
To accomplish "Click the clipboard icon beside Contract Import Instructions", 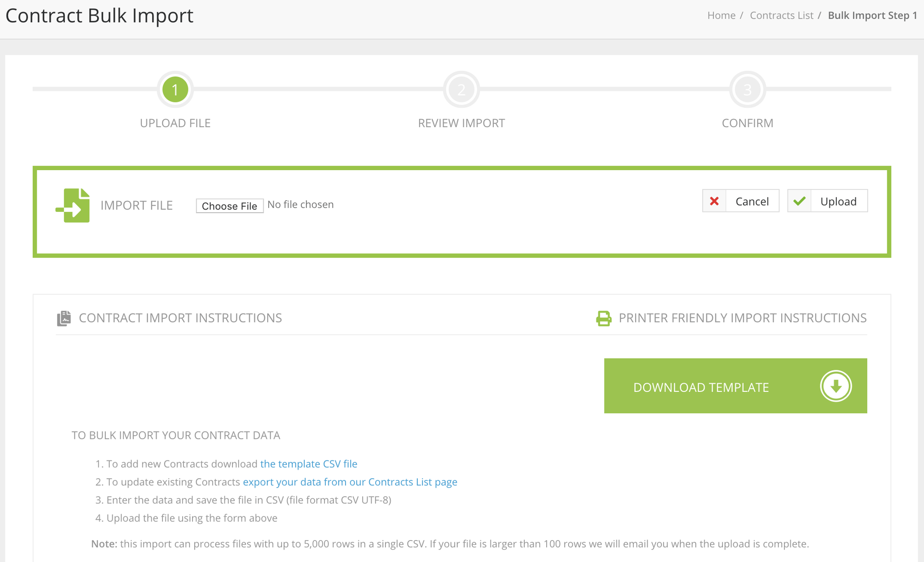I will [x=64, y=318].
